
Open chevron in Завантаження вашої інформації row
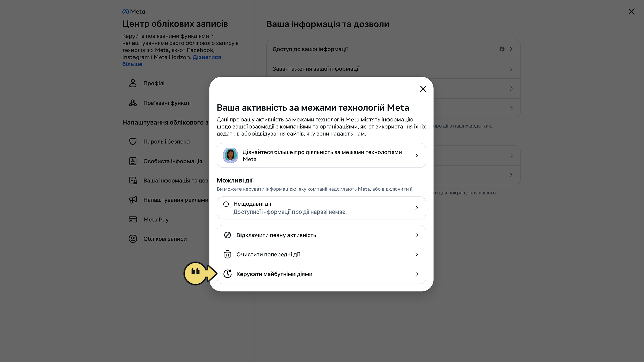point(511,69)
